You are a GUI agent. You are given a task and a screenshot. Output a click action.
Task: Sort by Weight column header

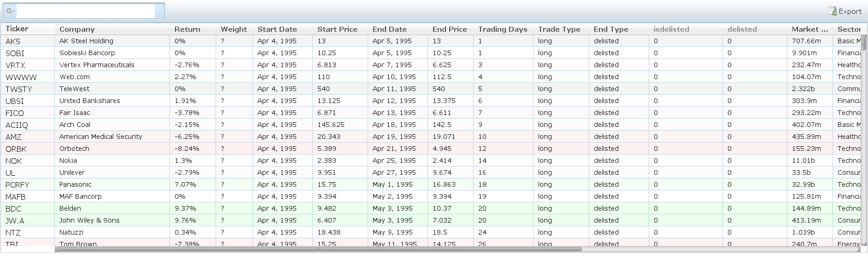(x=234, y=29)
